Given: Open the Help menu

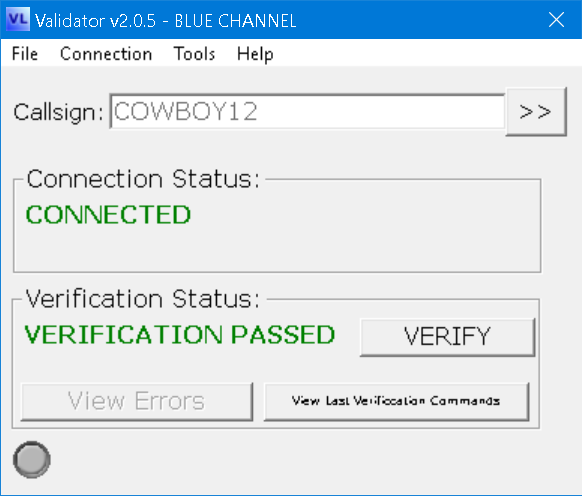Looking at the screenshot, I should tap(255, 54).
